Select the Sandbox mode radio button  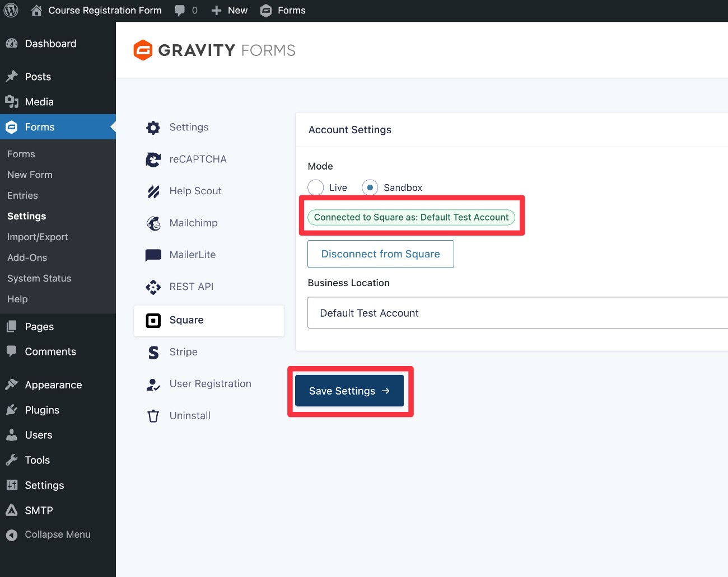(370, 187)
